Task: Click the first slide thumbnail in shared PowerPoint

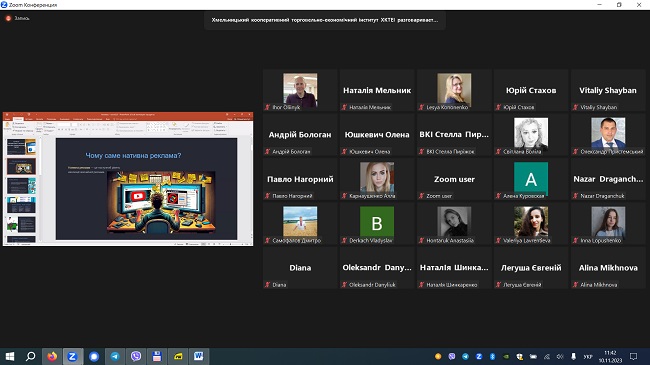Action: [x=21, y=147]
